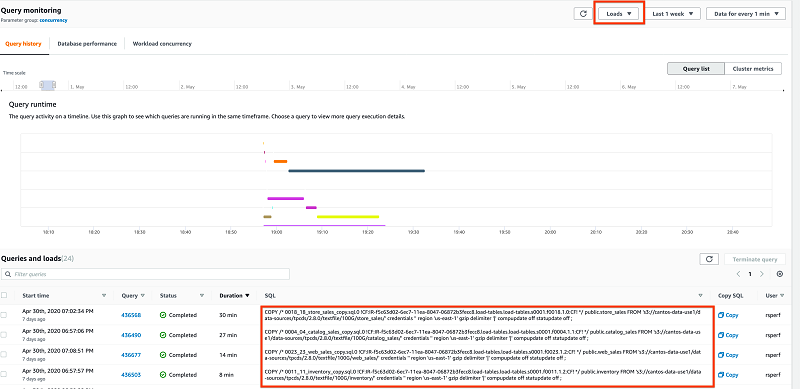Copy SQL for query 436677
This screenshot has height=389, width=800.
(x=728, y=355)
